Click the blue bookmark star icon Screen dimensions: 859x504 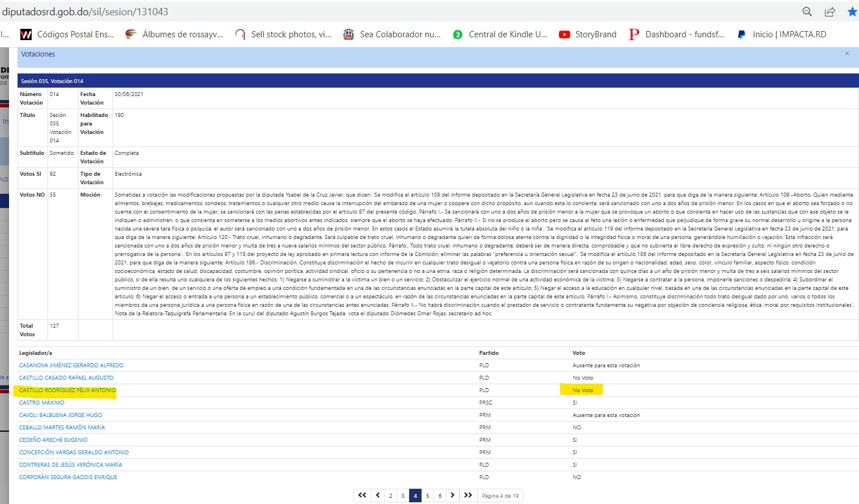click(852, 12)
